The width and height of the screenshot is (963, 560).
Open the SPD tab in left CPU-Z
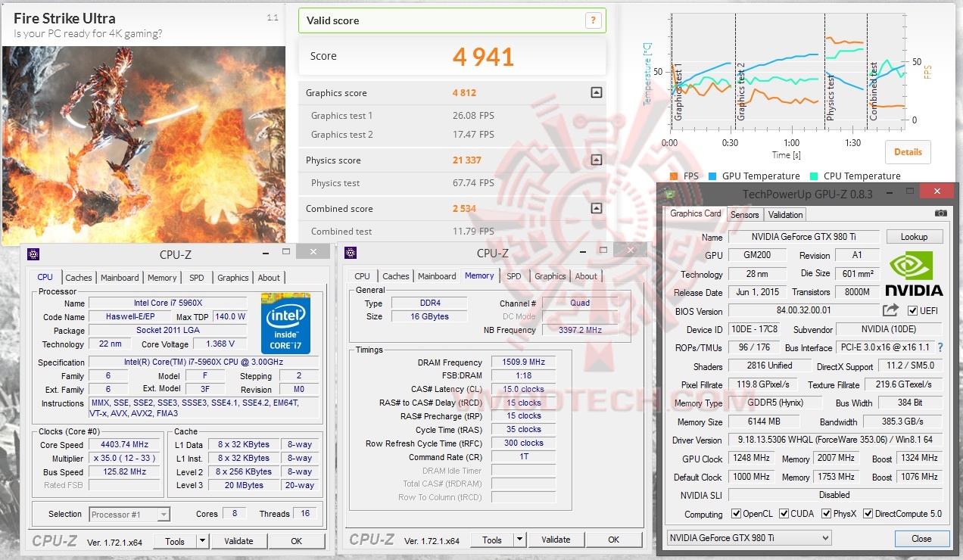pos(197,278)
